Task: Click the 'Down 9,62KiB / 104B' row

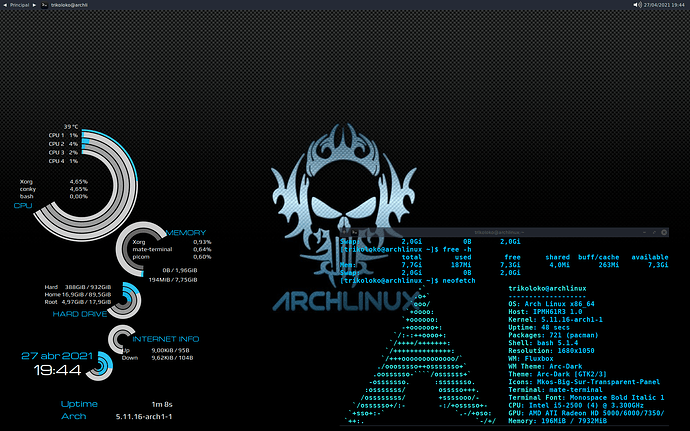Action: (158, 358)
